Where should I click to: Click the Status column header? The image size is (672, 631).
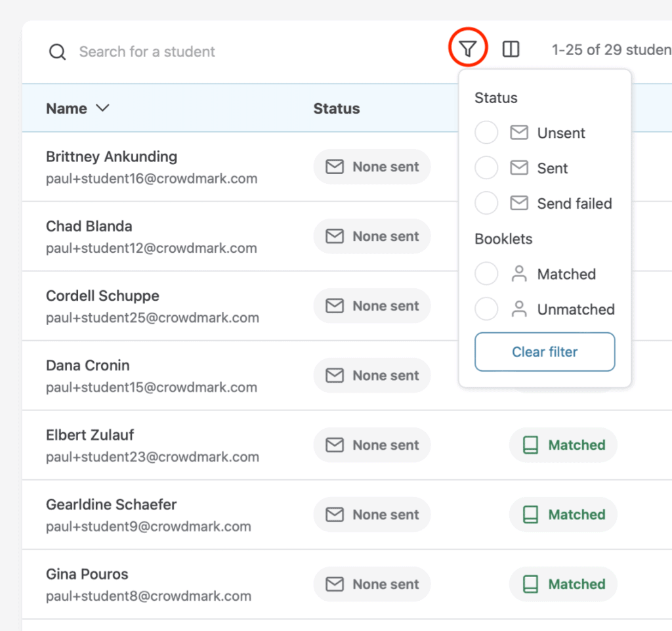(x=336, y=108)
